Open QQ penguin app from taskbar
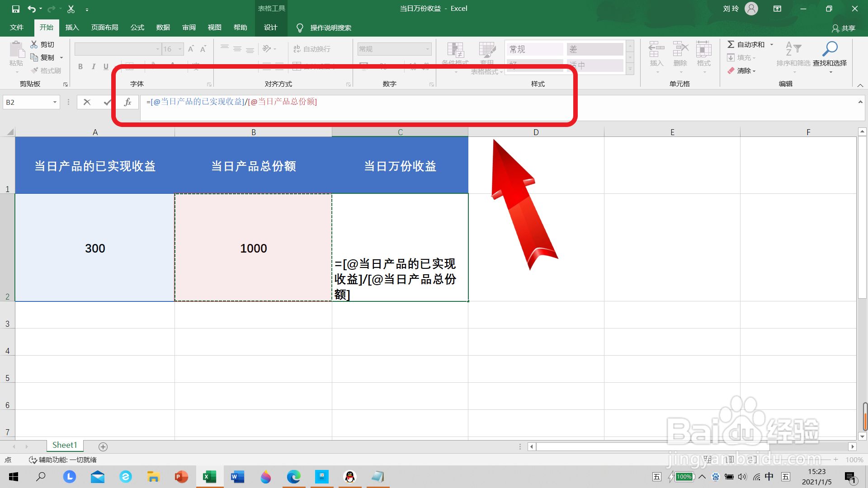Screen dimensions: 868x488 pyautogui.click(x=350, y=477)
